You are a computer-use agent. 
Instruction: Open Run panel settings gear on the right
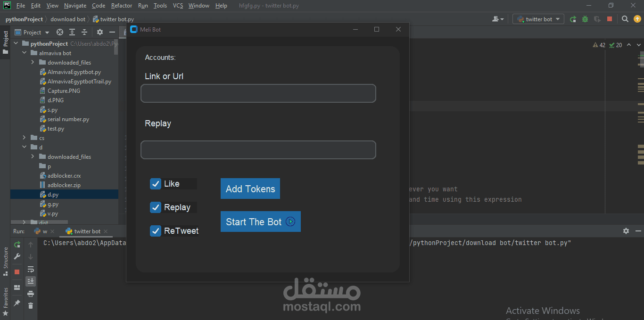(x=626, y=231)
